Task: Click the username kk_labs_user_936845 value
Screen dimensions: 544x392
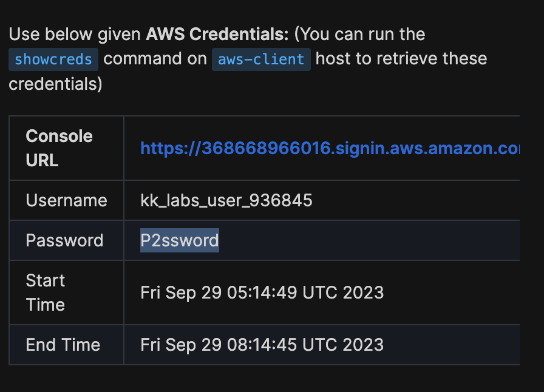Action: [x=226, y=200]
